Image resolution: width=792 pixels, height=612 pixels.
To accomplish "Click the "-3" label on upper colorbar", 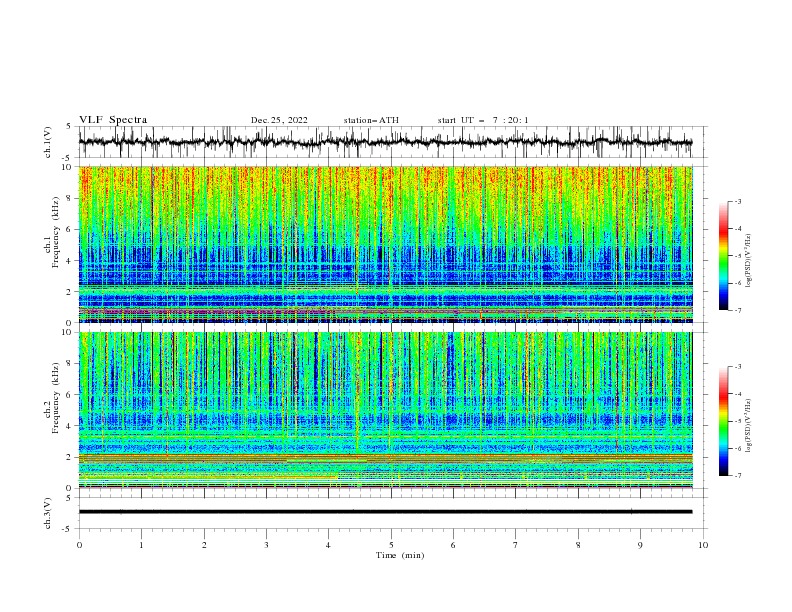I will (738, 201).
